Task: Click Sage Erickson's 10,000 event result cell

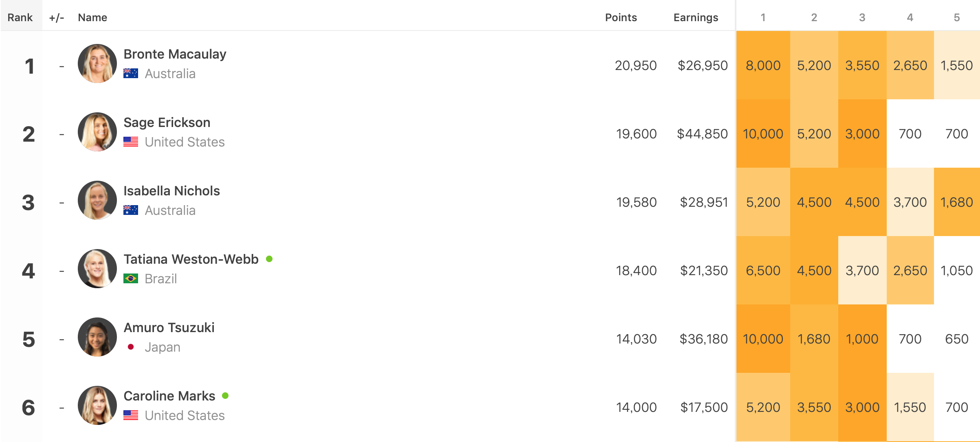Action: pyautogui.click(x=763, y=134)
